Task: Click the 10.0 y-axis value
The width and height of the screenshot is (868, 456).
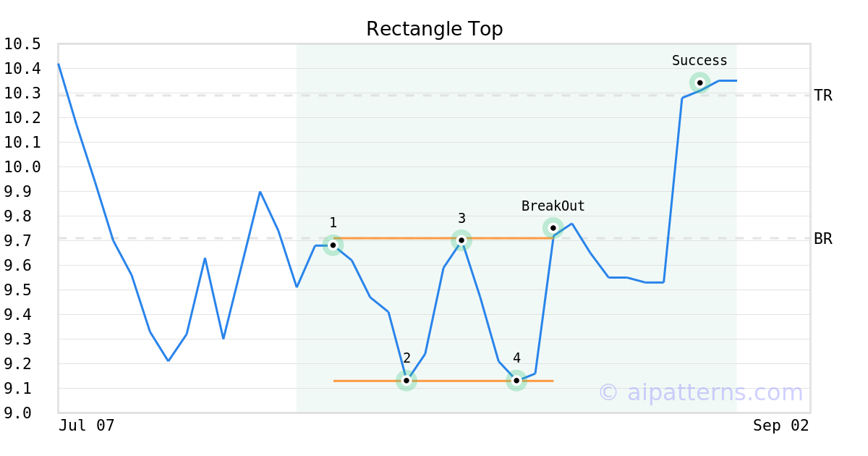Action: coord(22,167)
